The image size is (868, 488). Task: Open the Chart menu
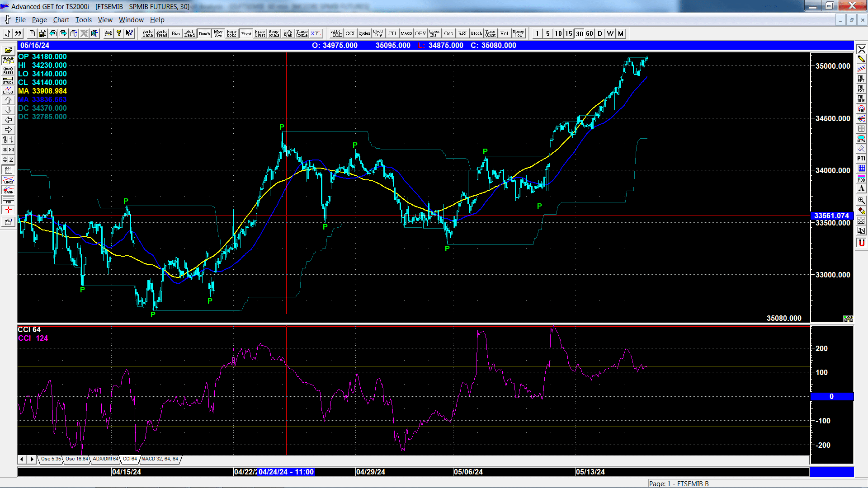click(61, 20)
